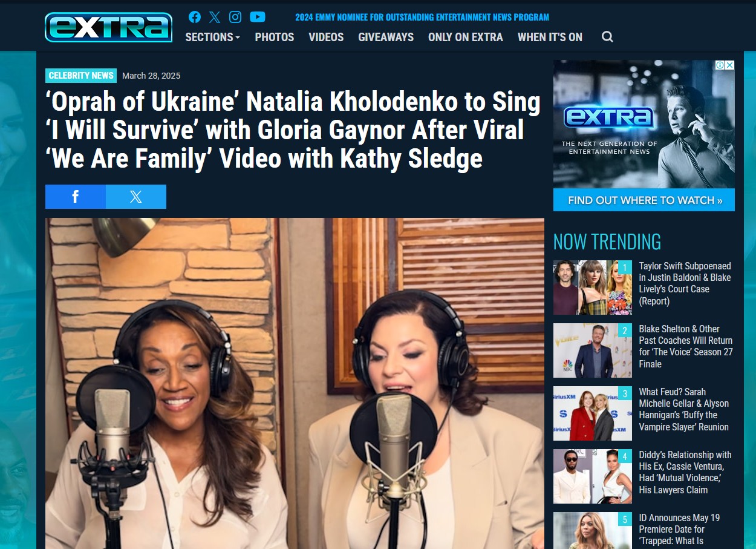Open the When It's On page
The image size is (756, 549).
[550, 37]
